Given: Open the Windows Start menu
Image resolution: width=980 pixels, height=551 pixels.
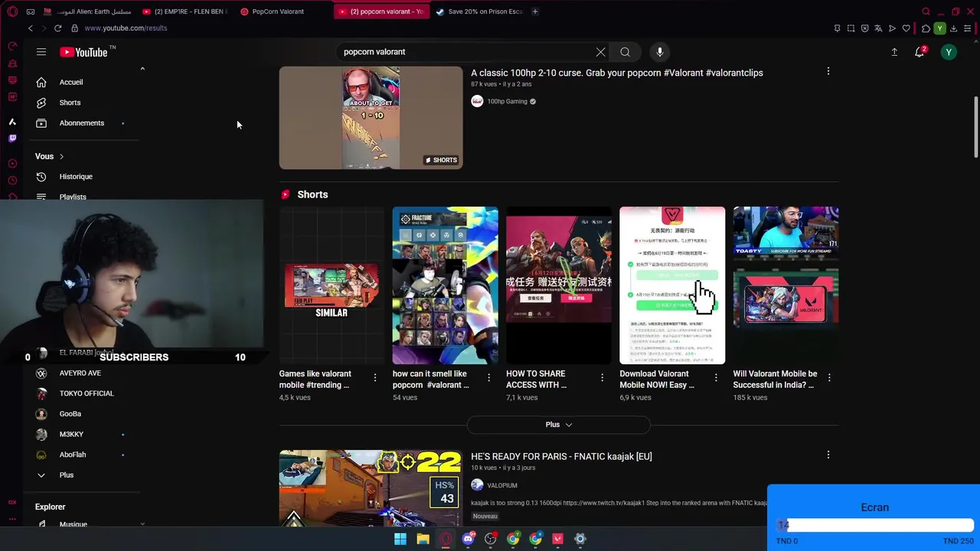Looking at the screenshot, I should pyautogui.click(x=400, y=539).
